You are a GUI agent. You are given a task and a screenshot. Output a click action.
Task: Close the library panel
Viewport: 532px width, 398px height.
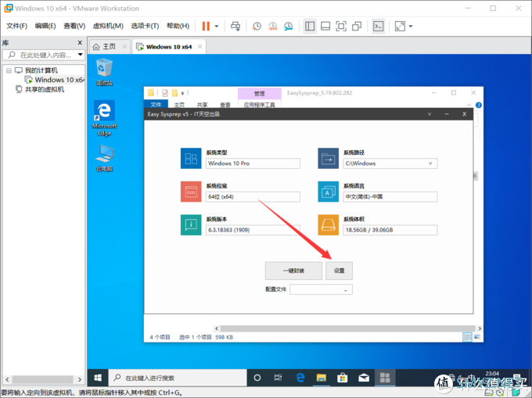pyautogui.click(x=80, y=42)
